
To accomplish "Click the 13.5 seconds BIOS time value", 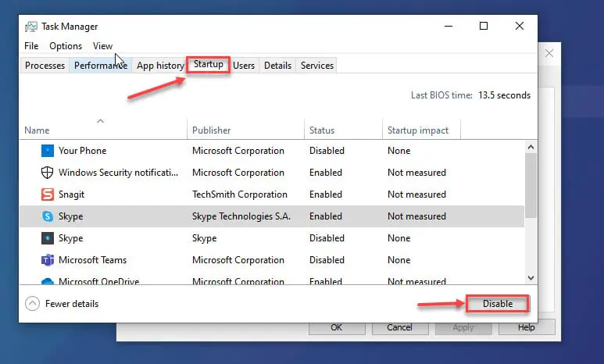I will tap(504, 95).
